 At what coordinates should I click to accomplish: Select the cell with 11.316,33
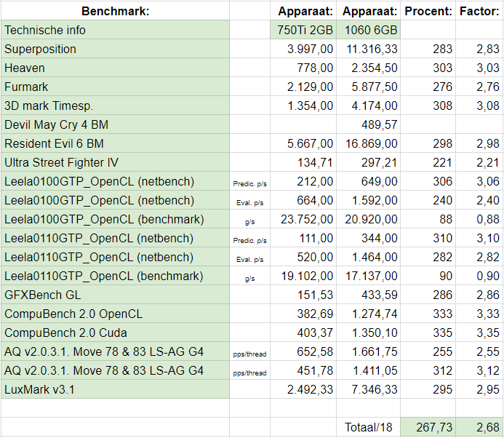pos(368,49)
